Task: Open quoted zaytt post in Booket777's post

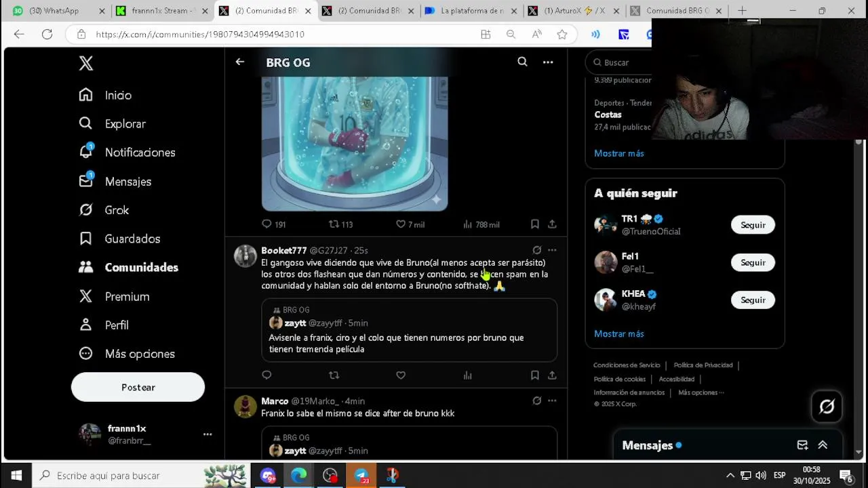Action: (x=410, y=330)
